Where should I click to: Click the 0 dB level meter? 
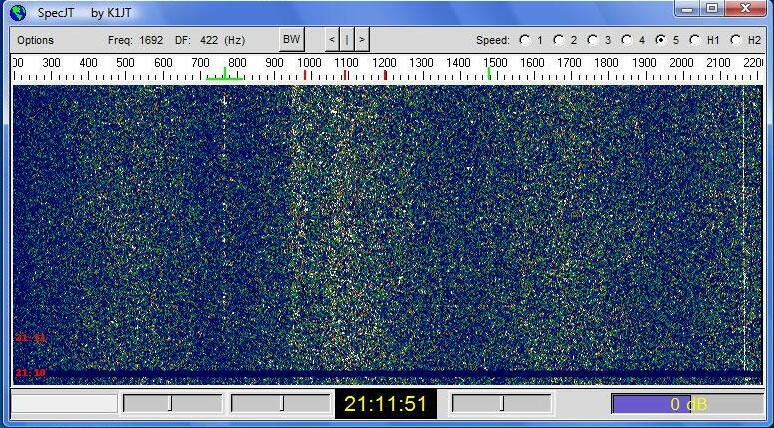(687, 404)
